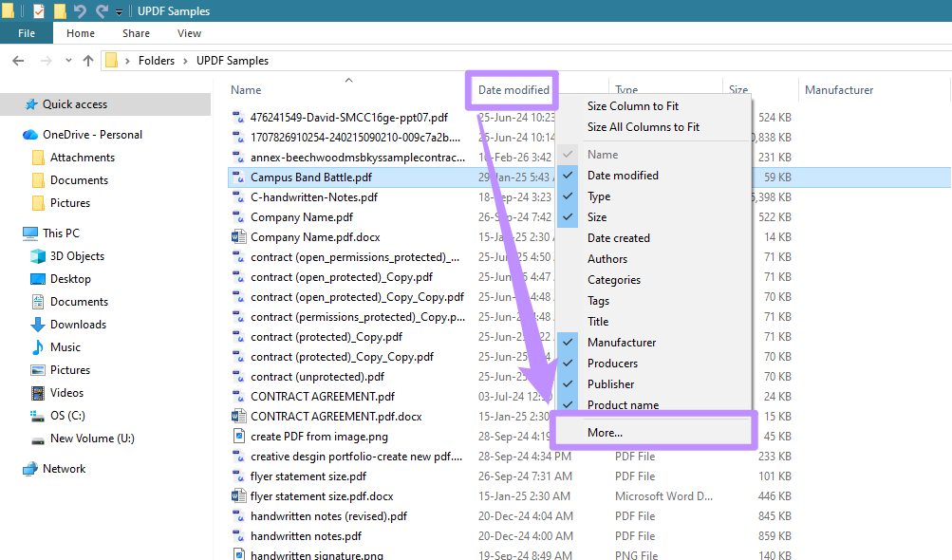Screen dimensions: 952x560
Task: Uncheck the Manufacturer column option
Action: [x=621, y=343]
